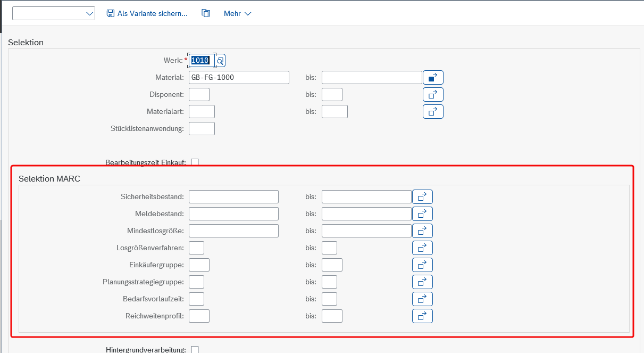Click multiple selection icon for Meldebestand

click(x=422, y=214)
